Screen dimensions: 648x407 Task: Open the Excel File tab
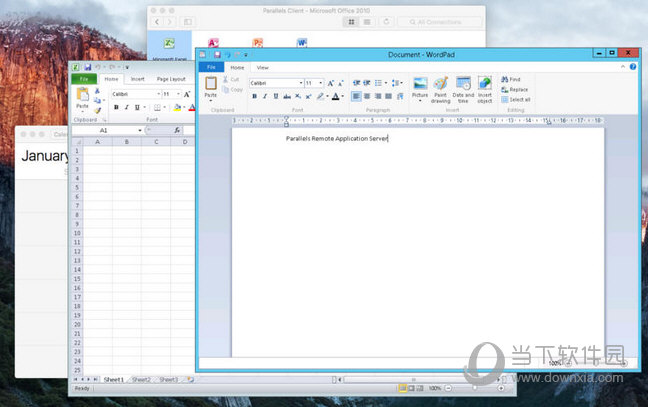[84, 79]
